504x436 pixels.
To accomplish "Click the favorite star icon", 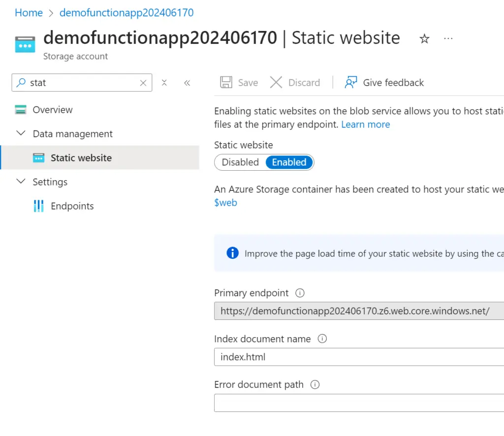I will pos(424,39).
